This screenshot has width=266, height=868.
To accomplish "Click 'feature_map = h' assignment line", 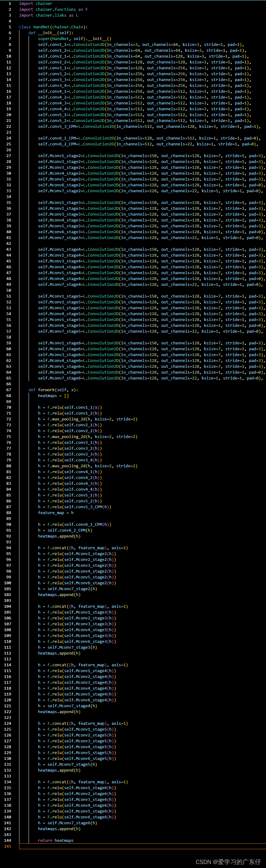I will click(x=55, y=513).
